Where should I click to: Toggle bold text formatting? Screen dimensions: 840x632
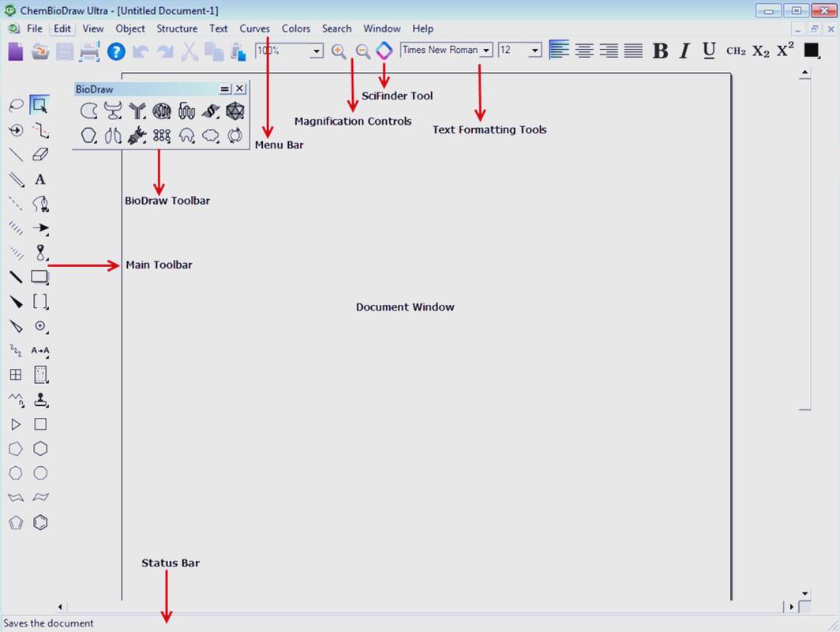pos(660,50)
